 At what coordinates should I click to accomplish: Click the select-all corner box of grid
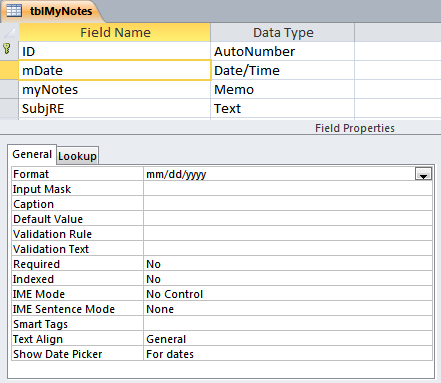tap(9, 32)
